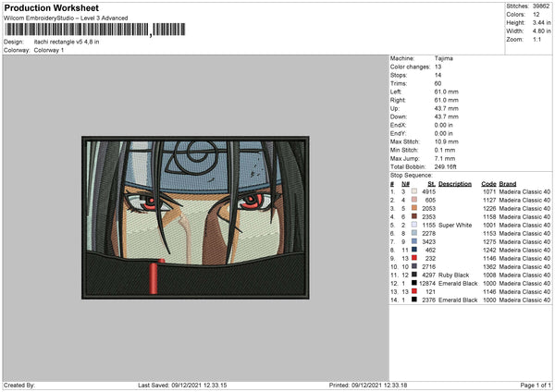Click dark purple swatch for stop 10 (code 1362)
The image size is (555, 392).
click(x=414, y=266)
